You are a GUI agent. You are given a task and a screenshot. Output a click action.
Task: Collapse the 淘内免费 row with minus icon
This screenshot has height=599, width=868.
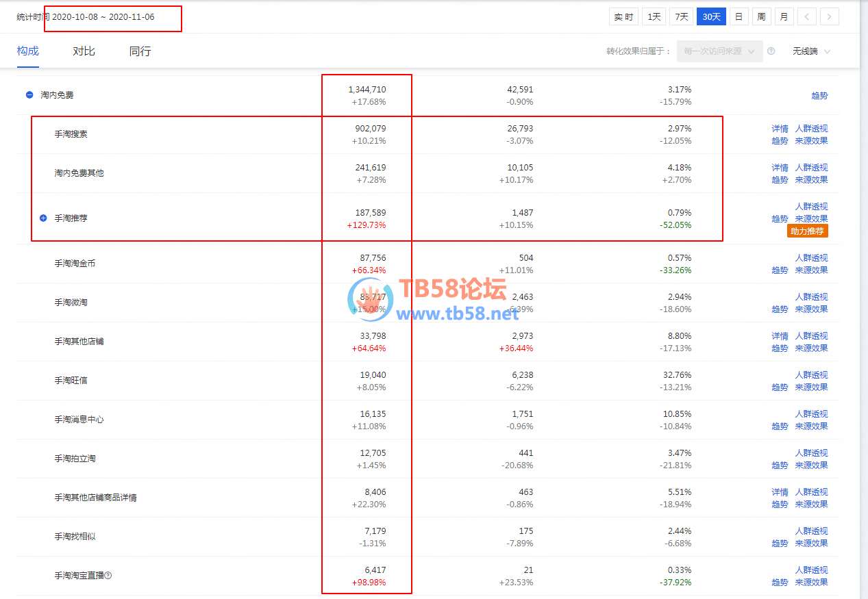click(x=29, y=95)
